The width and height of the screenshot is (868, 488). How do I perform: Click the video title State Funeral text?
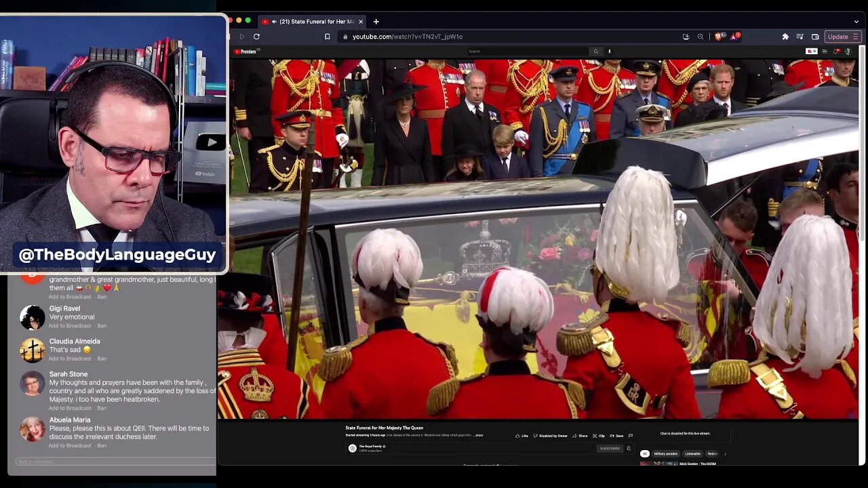pyautogui.click(x=384, y=428)
